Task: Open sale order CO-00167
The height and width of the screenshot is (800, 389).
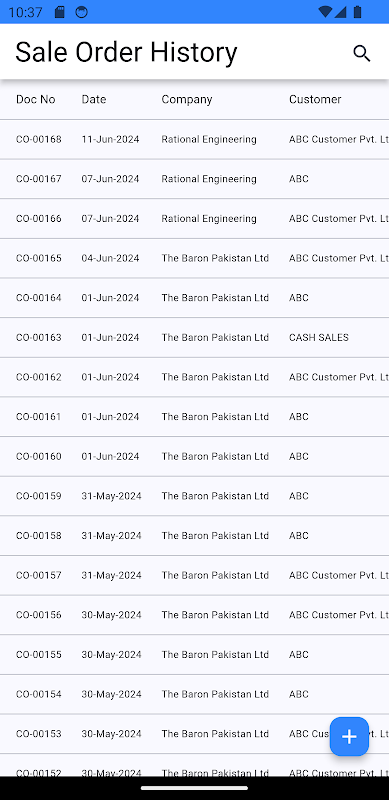Action: 194,179
